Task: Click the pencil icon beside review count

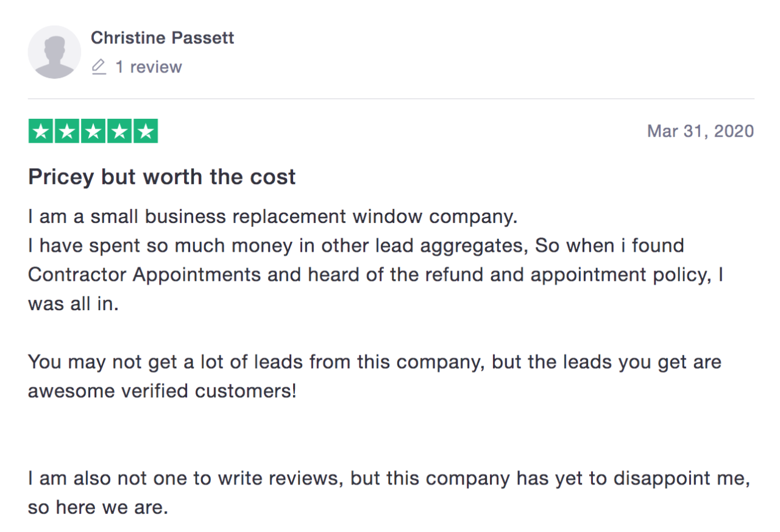Action: 99,66
